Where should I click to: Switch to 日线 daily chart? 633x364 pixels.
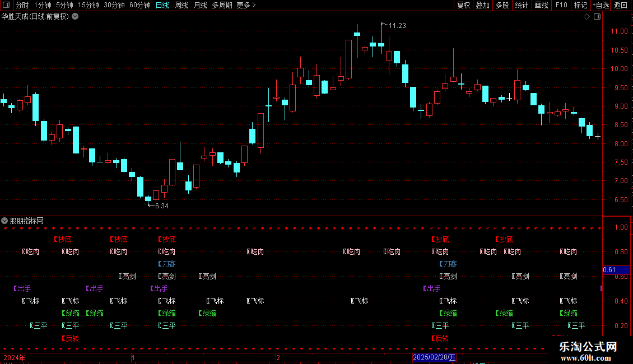point(162,5)
